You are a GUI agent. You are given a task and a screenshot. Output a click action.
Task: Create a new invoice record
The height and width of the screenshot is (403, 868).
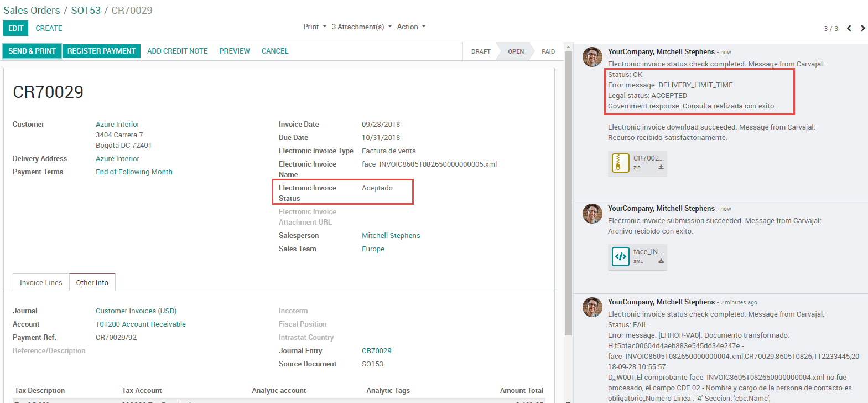pyautogui.click(x=49, y=28)
